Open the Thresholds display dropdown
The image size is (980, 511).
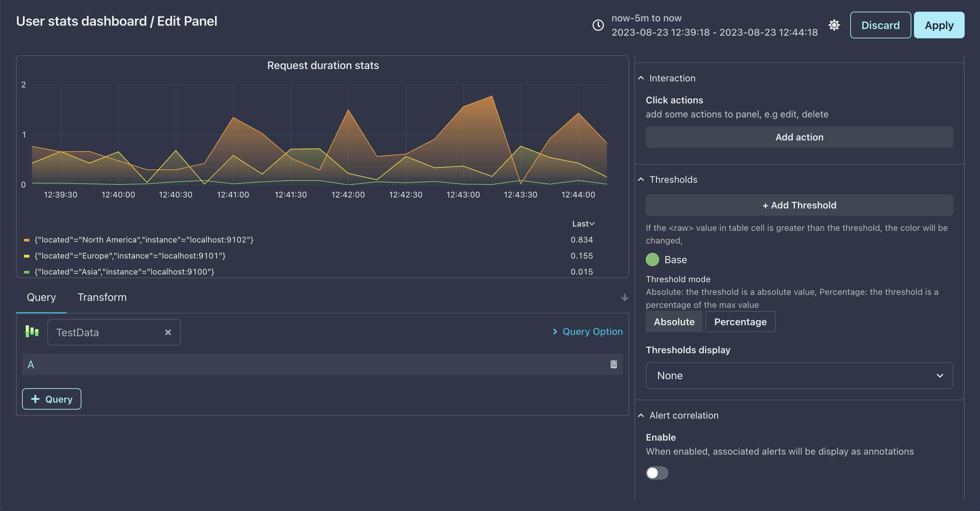point(799,376)
